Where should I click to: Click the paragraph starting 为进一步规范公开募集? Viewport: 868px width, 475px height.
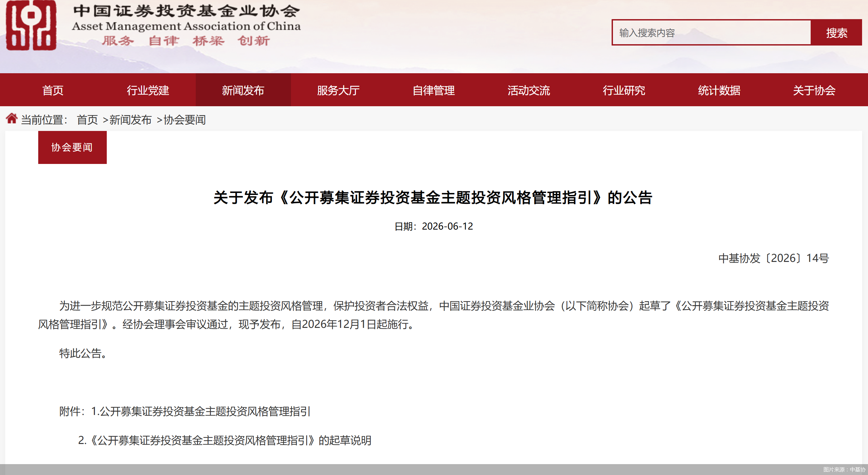click(x=433, y=315)
